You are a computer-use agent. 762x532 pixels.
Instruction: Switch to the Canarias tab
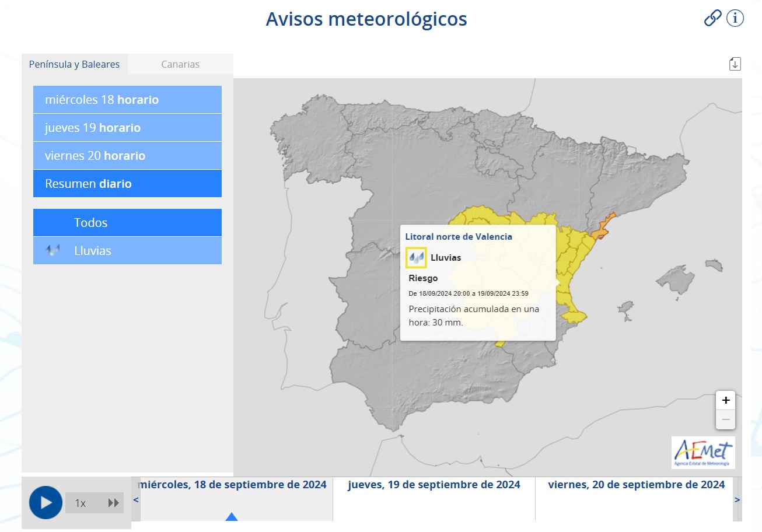point(180,64)
